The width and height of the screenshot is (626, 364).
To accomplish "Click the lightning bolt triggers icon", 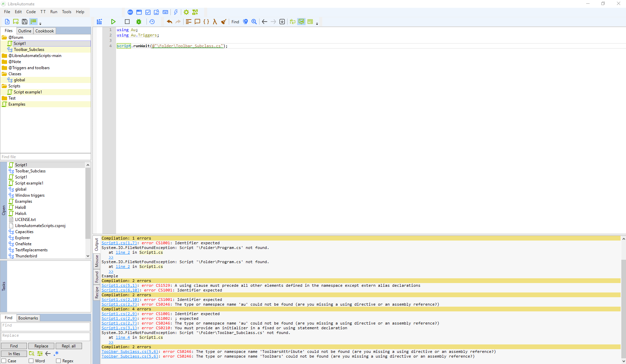I will pyautogui.click(x=176, y=12).
